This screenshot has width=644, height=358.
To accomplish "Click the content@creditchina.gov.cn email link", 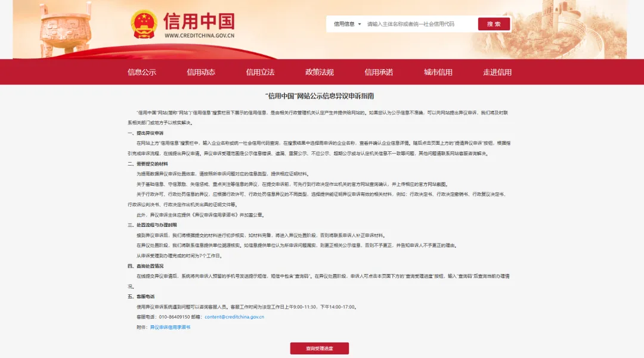I will tap(234, 317).
